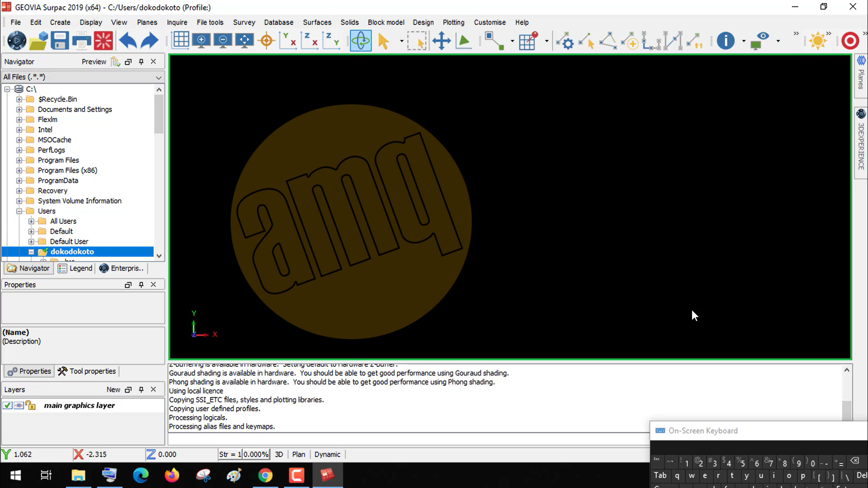Click the yellow sun lighting icon
Screen dimensions: 868x488
(x=818, y=41)
